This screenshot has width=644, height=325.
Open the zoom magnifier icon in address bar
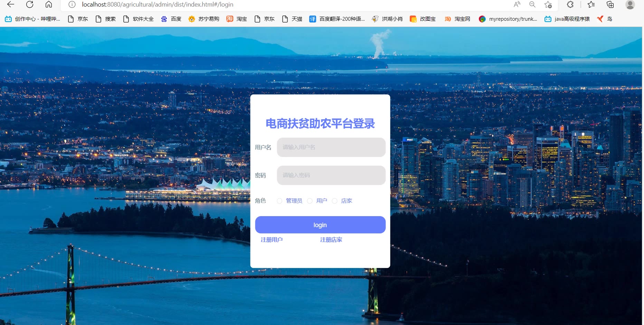pos(532,4)
